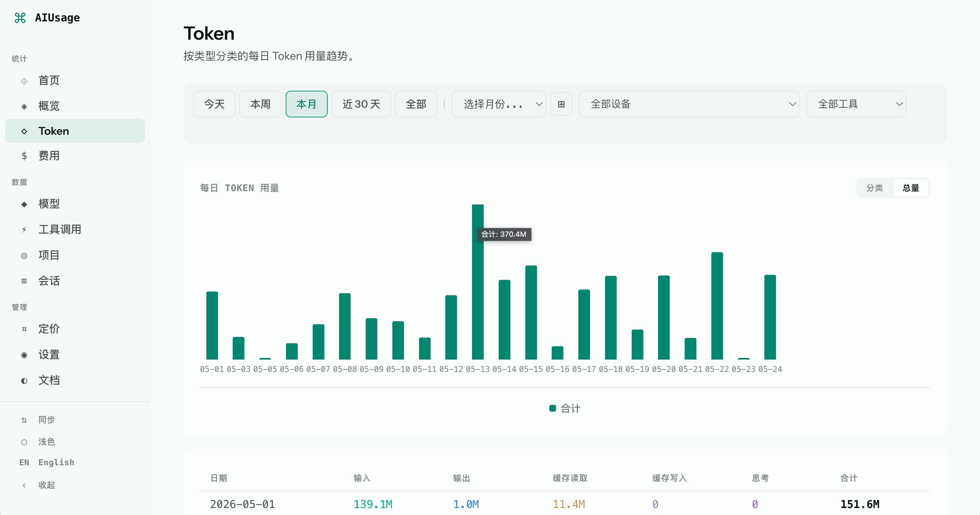The image size is (980, 515).
Task: Click the lightning bolt icon beside 工具调用
Action: click(24, 229)
